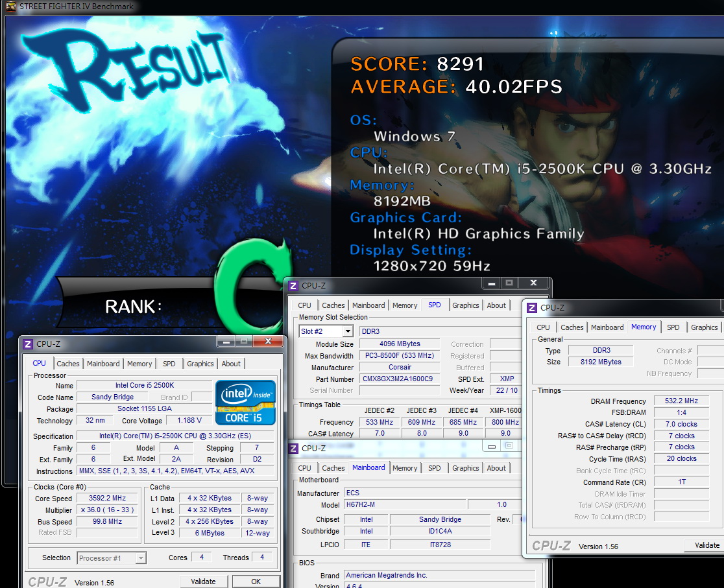Image resolution: width=724 pixels, height=588 pixels.
Task: Click the Core Speed value field
Action: pyautogui.click(x=107, y=499)
